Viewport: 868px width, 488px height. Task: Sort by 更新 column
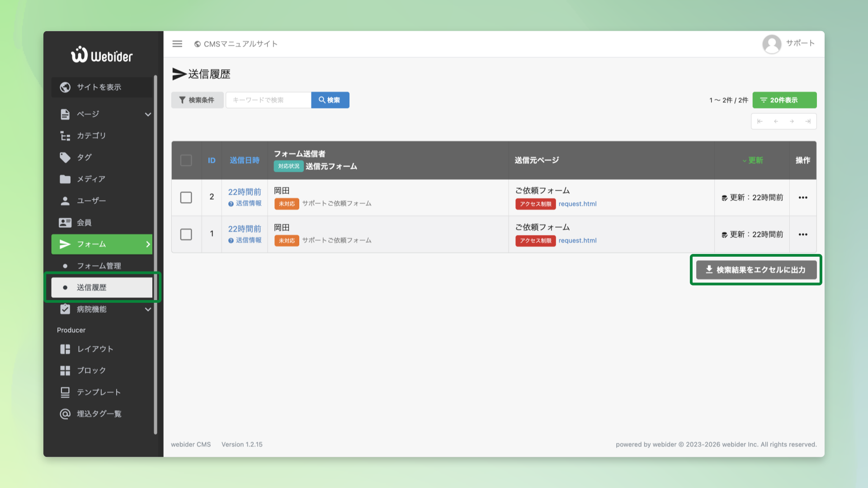tap(753, 160)
